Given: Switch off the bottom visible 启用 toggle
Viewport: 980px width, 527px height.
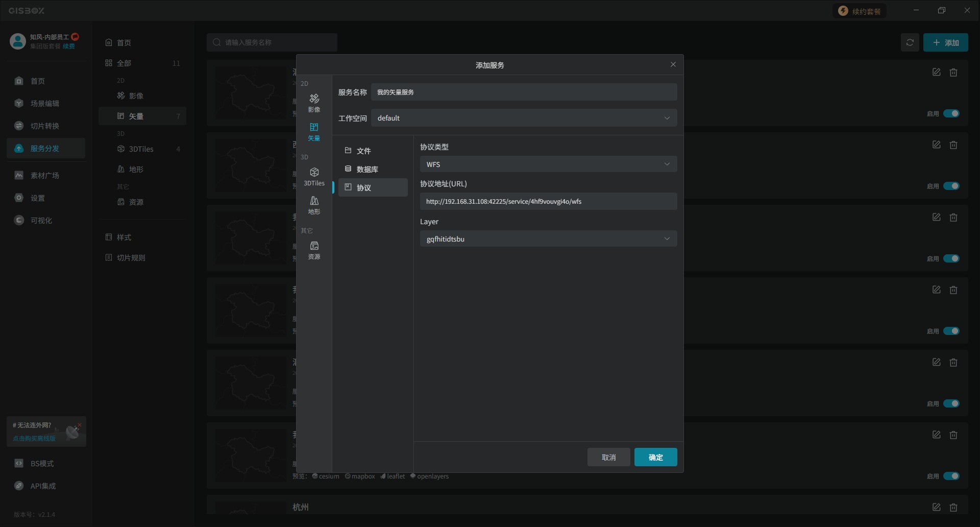Looking at the screenshot, I should (x=951, y=476).
